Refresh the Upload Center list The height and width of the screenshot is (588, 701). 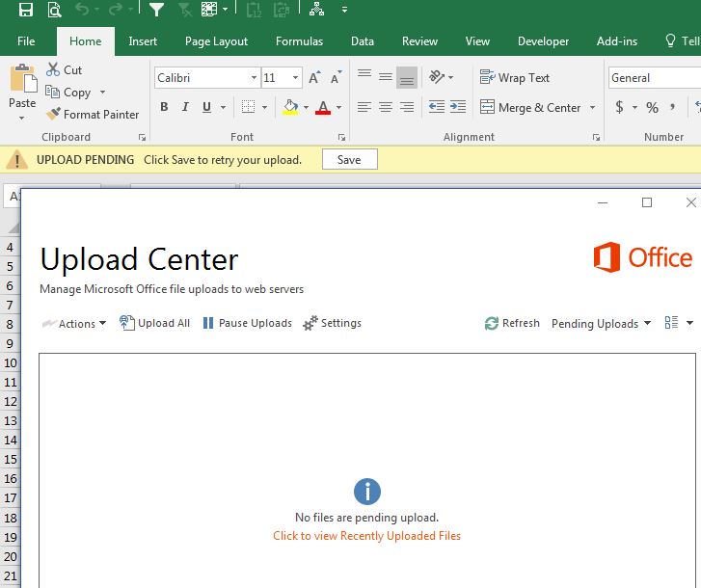click(512, 323)
